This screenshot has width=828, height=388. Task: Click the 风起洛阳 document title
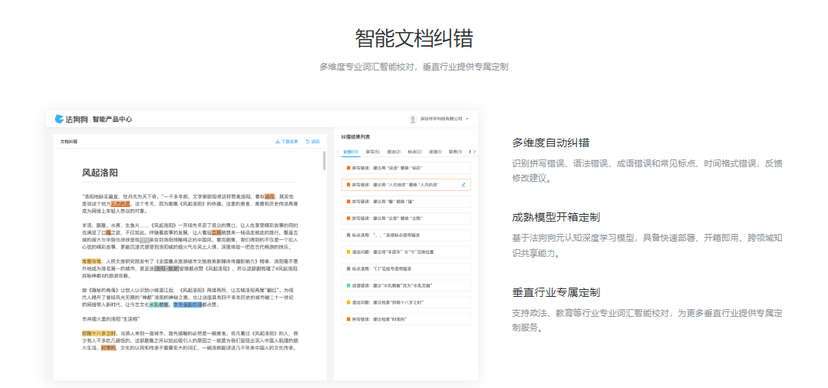point(100,173)
